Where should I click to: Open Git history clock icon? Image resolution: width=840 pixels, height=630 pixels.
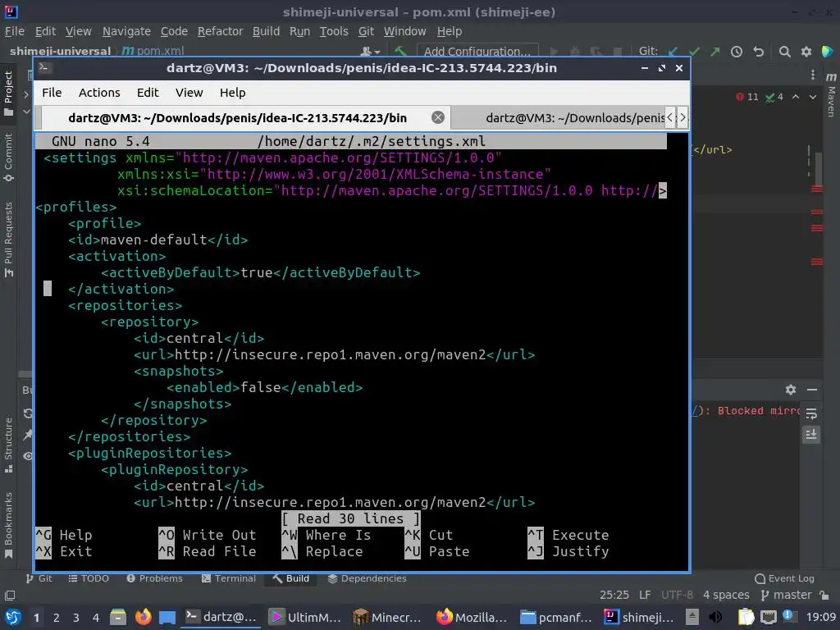coord(737,52)
